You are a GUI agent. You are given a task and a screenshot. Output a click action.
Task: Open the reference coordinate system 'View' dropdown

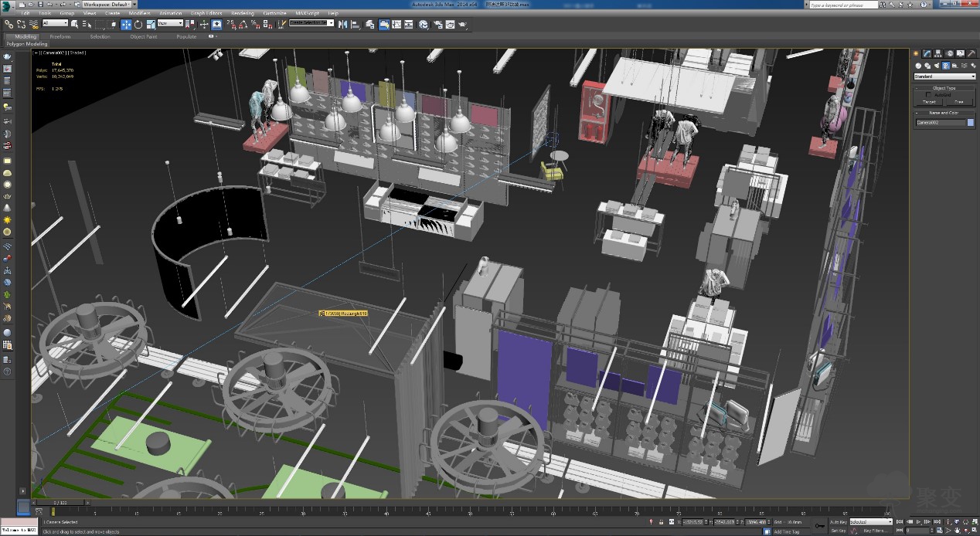coord(170,24)
